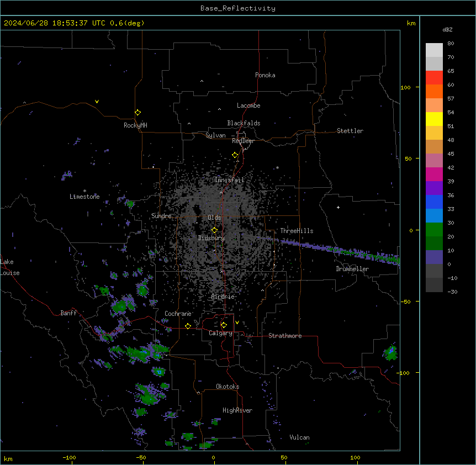Click the Ponoka city label
The height and width of the screenshot is (465, 476).
click(x=265, y=75)
